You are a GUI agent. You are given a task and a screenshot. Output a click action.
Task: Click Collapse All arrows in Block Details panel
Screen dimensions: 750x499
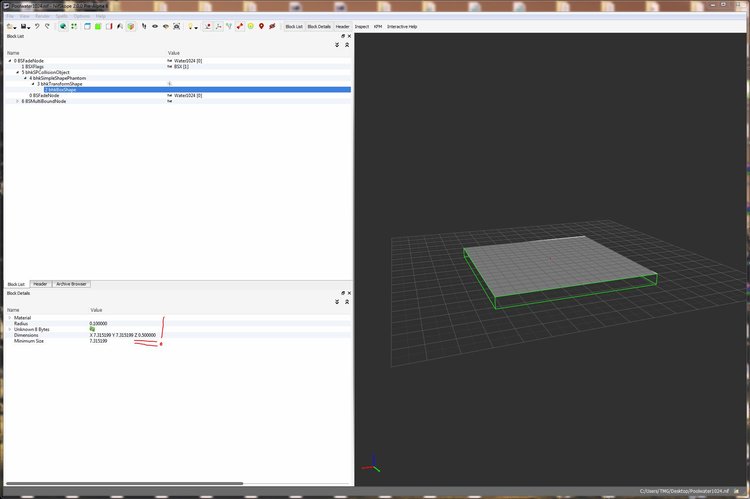point(347,302)
